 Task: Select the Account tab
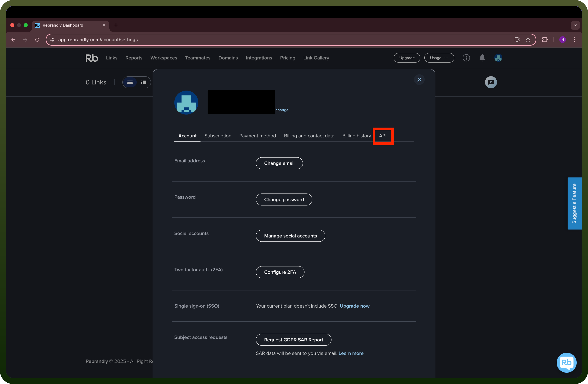click(187, 136)
